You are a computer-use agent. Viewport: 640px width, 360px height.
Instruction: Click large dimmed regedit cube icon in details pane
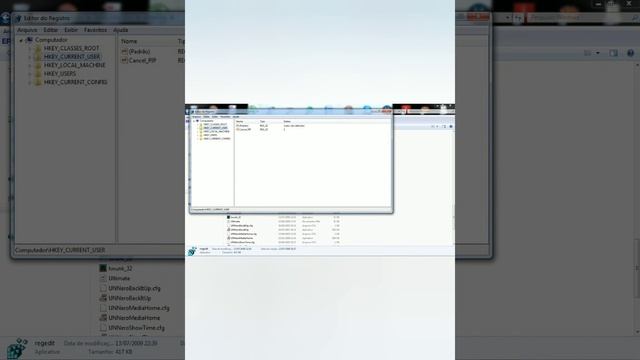coord(17,349)
